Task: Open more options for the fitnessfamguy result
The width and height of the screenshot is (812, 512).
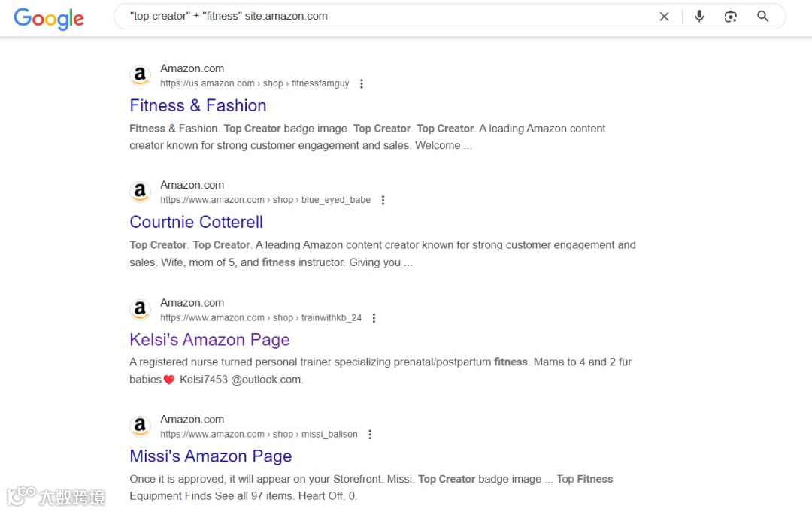Action: [362, 84]
